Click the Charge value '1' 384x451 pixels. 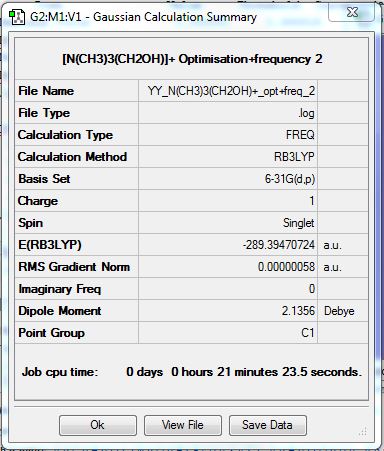[x=312, y=201]
